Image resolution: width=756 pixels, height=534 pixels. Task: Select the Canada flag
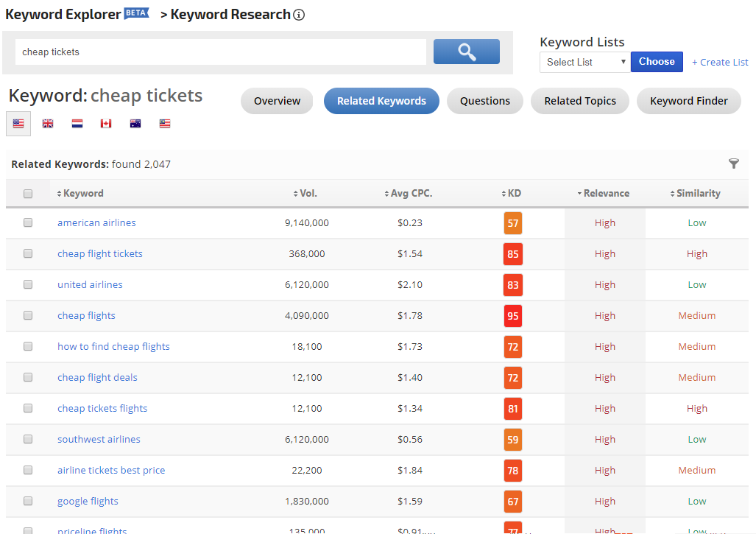click(106, 124)
